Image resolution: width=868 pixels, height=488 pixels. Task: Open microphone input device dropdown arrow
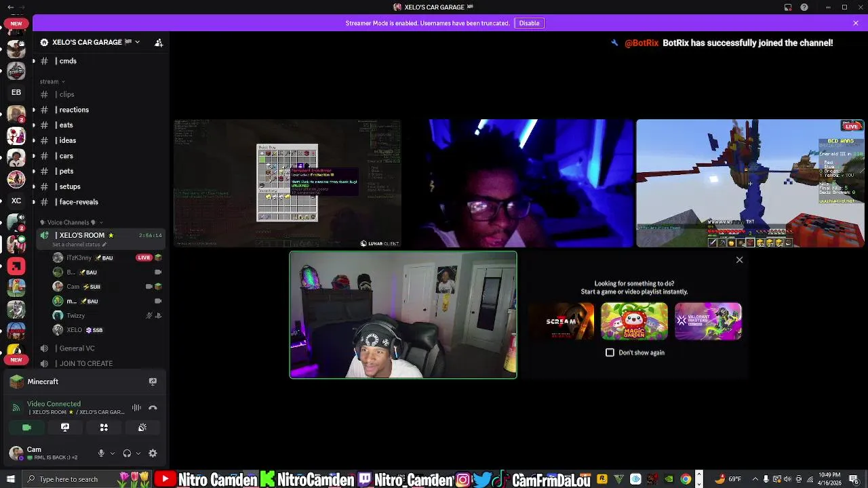point(113,453)
